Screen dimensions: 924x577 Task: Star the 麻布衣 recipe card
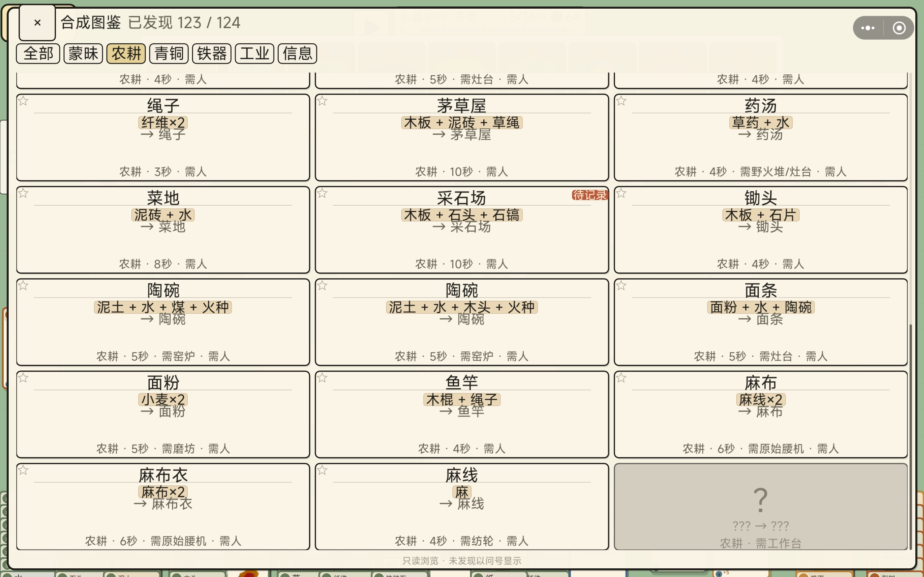(23, 470)
